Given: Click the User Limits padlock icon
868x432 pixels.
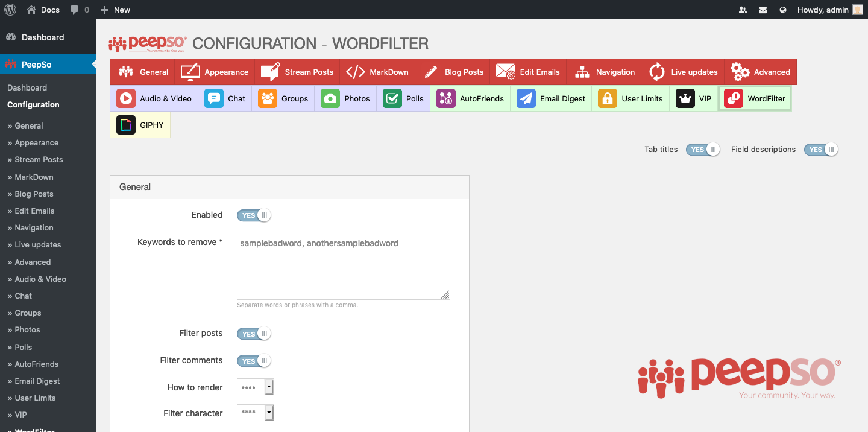Looking at the screenshot, I should [x=607, y=98].
